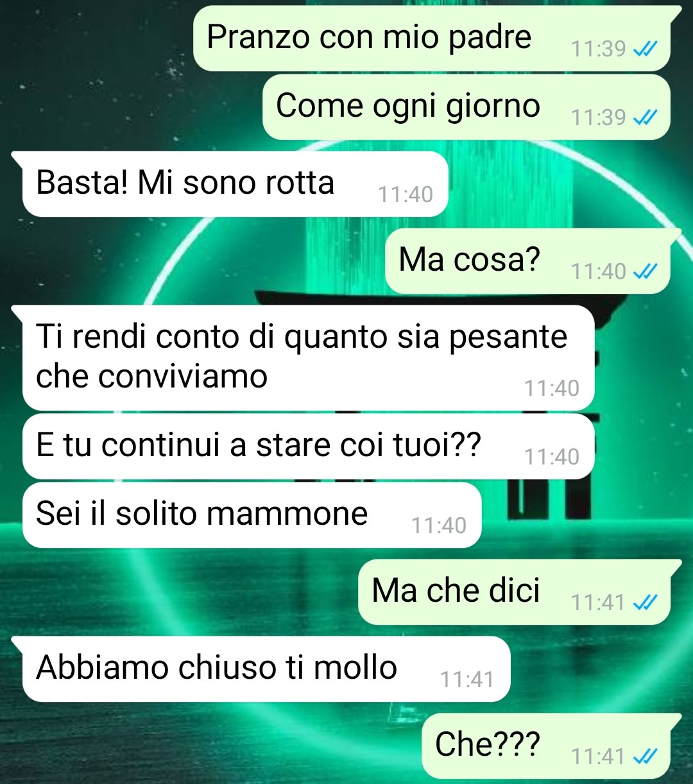Select 'E tu continui a stare coi tuoi??' message
Viewport: 693px width, 784px height.
click(309, 446)
